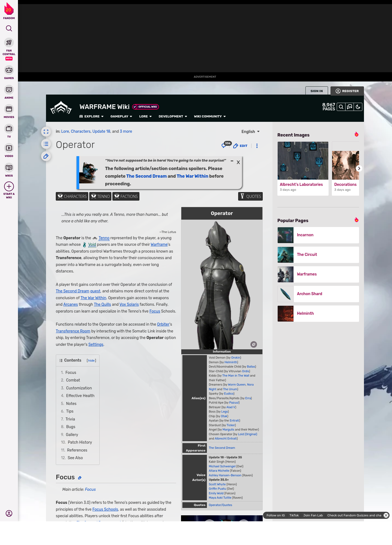
Task: Show next Recent Images with arrow
Action: [359, 168]
